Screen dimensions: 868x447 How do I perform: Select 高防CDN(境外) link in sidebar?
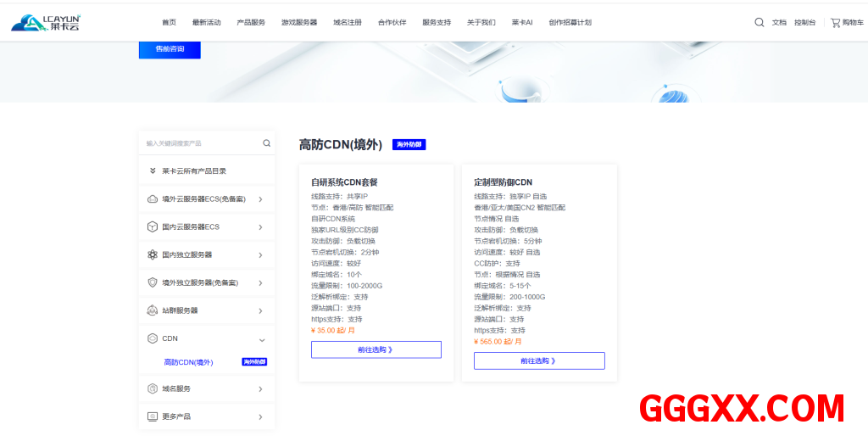click(188, 362)
